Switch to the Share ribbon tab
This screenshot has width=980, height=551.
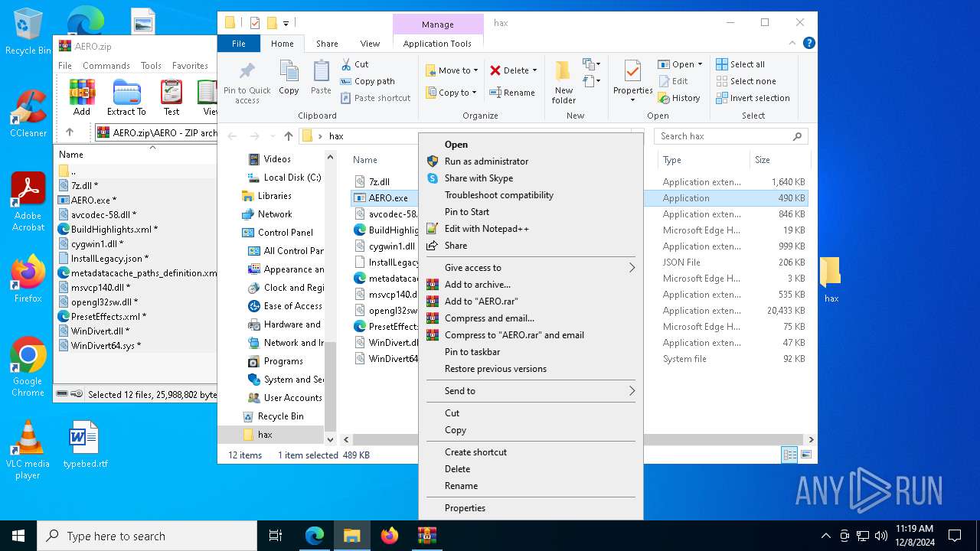327,44
